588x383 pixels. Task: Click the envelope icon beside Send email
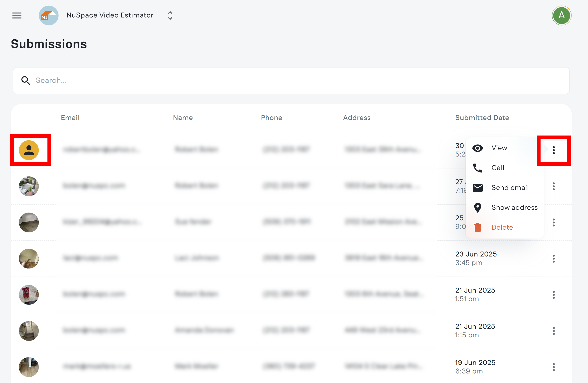coord(478,188)
